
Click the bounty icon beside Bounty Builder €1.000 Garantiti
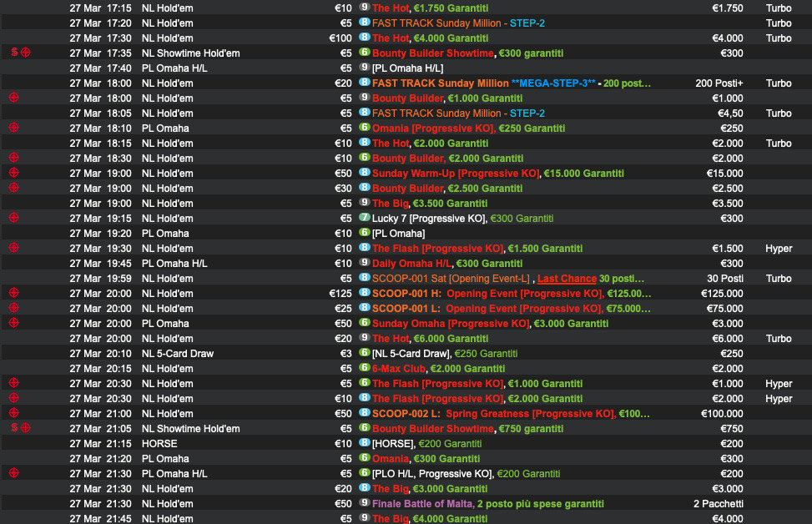pos(14,97)
